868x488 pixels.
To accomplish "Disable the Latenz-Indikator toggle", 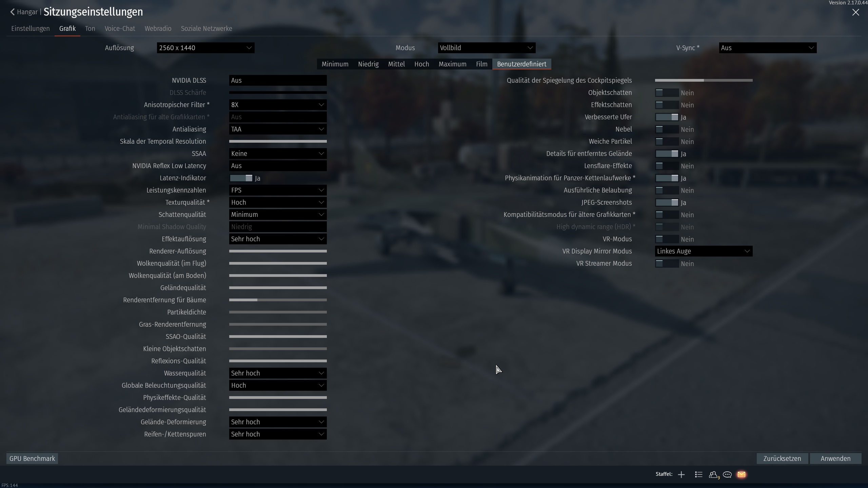I will [x=241, y=178].
